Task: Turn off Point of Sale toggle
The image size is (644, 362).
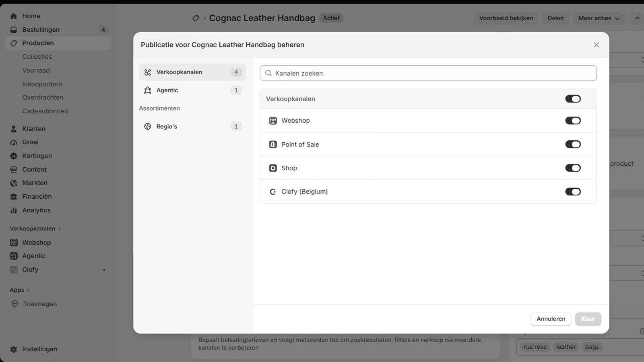Action: 573,144
